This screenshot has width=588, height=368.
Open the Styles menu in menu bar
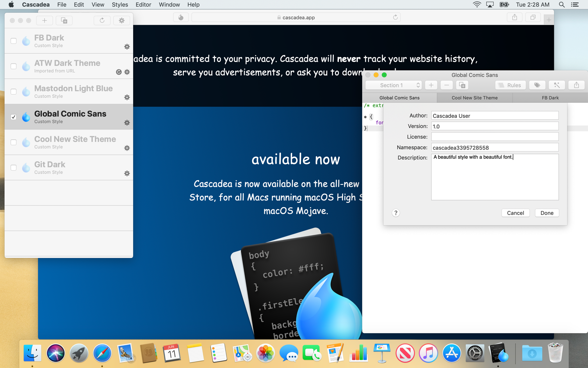coord(119,5)
